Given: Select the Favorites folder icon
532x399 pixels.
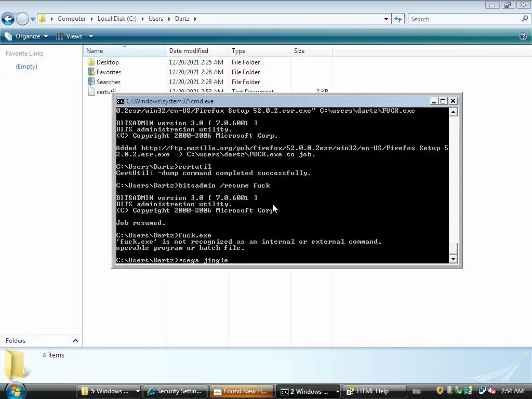Looking at the screenshot, I should 91,72.
